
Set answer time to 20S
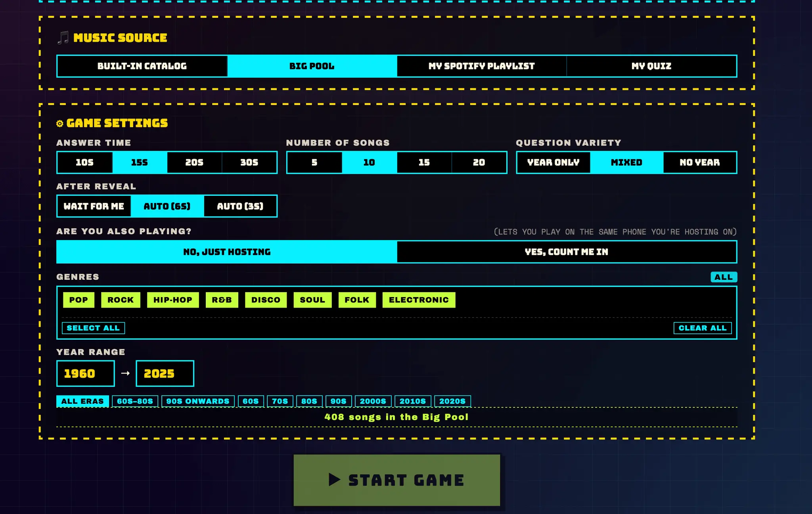194,162
